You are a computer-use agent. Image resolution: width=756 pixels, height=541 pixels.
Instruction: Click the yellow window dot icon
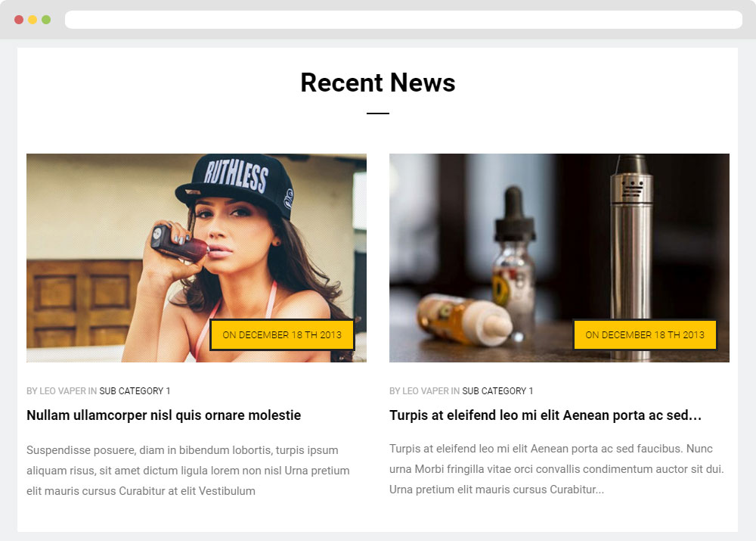tap(33, 20)
